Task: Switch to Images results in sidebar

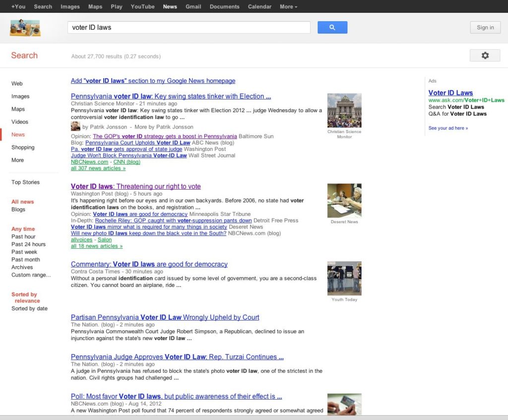Action: (x=20, y=96)
